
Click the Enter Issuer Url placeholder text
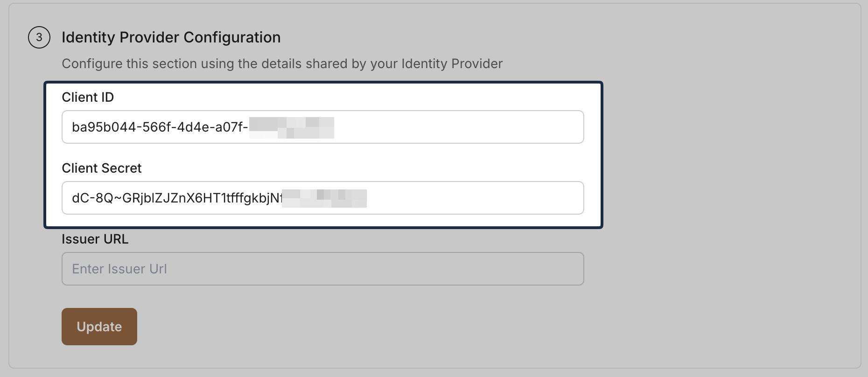point(119,269)
